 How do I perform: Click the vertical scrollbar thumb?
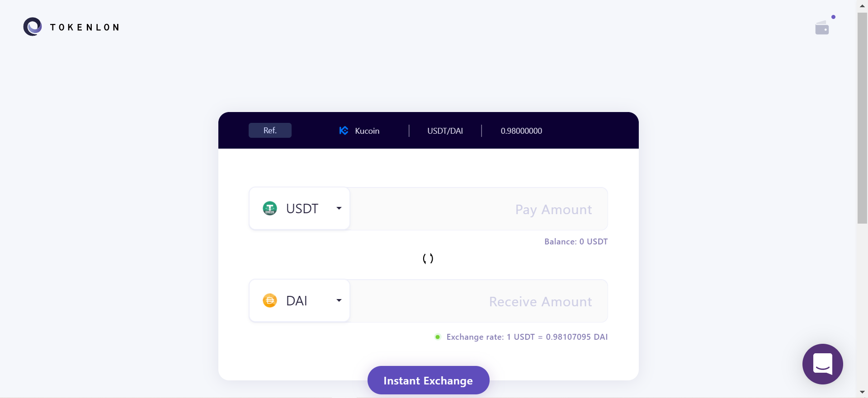point(862,117)
